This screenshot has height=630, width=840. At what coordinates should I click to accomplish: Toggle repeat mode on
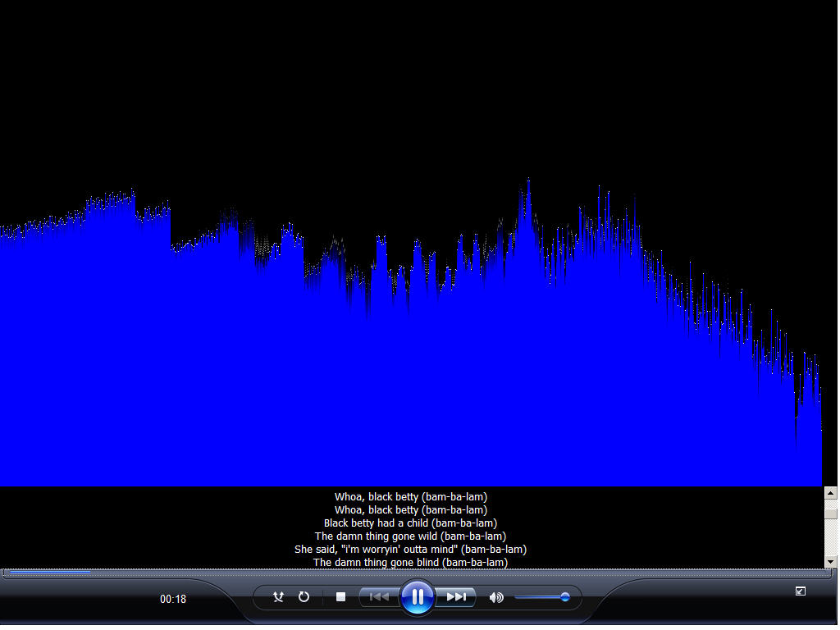pos(304,597)
